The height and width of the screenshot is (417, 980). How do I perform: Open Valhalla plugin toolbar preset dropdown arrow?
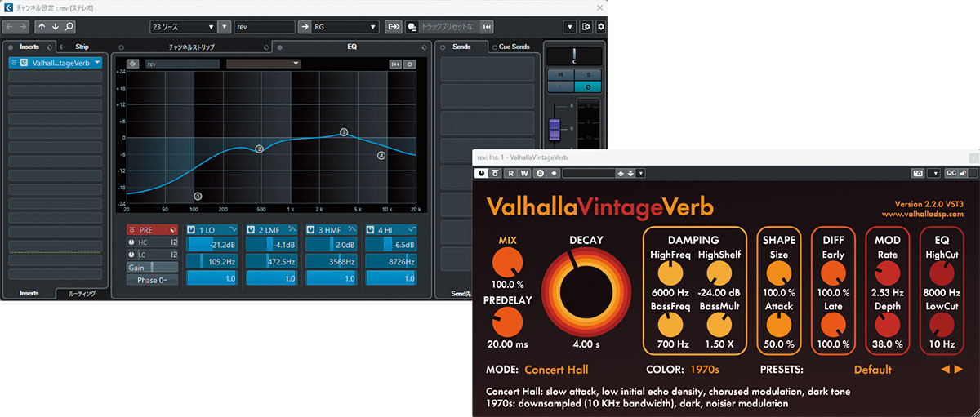(x=642, y=173)
